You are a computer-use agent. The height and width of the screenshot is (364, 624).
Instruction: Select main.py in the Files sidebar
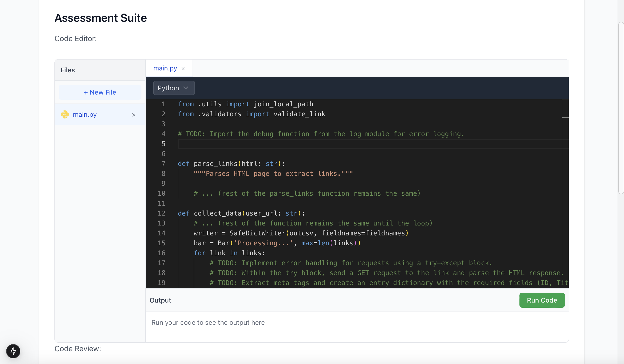[85, 115]
